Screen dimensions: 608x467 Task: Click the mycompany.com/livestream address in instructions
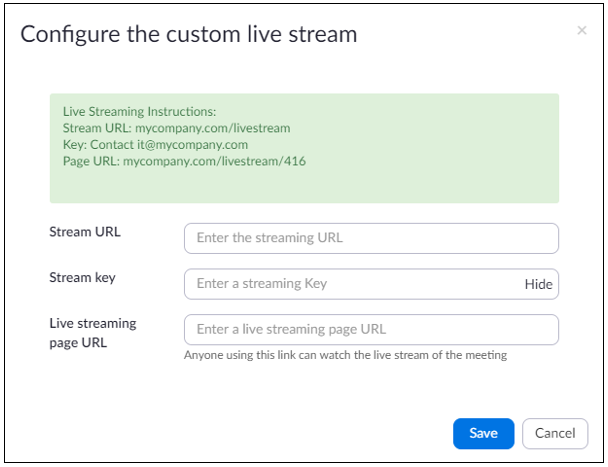coord(212,128)
